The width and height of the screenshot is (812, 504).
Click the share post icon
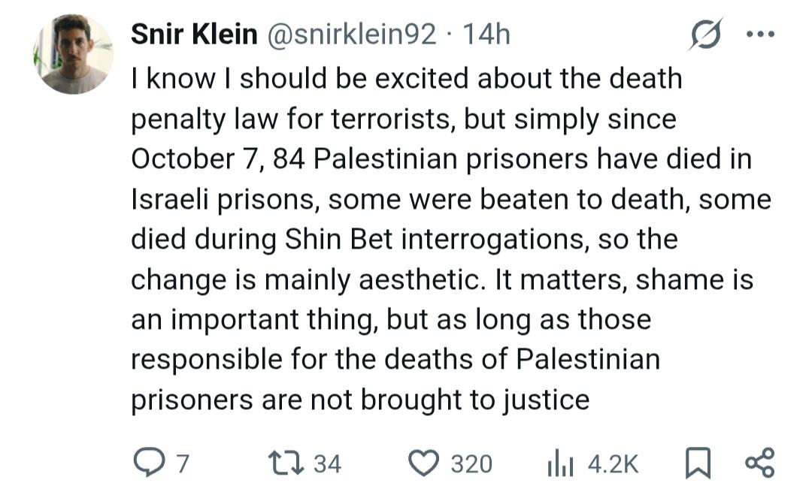(759, 463)
